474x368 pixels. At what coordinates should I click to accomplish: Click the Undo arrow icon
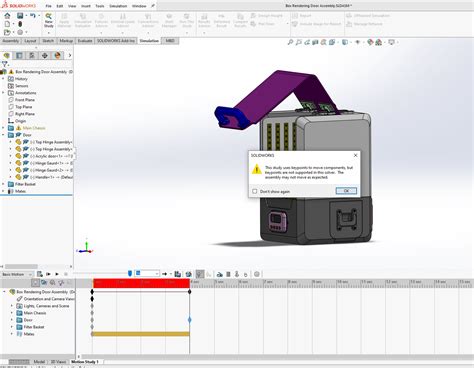point(33,16)
